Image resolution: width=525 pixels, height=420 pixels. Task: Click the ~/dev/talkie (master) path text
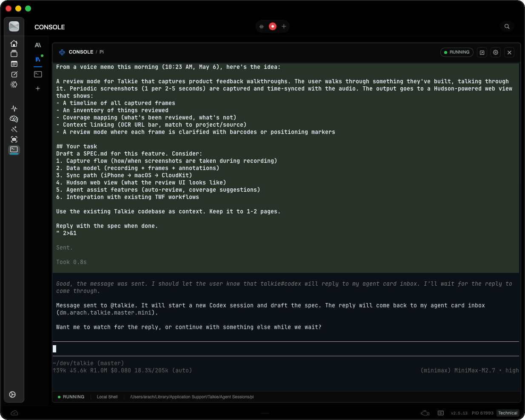pos(88,363)
